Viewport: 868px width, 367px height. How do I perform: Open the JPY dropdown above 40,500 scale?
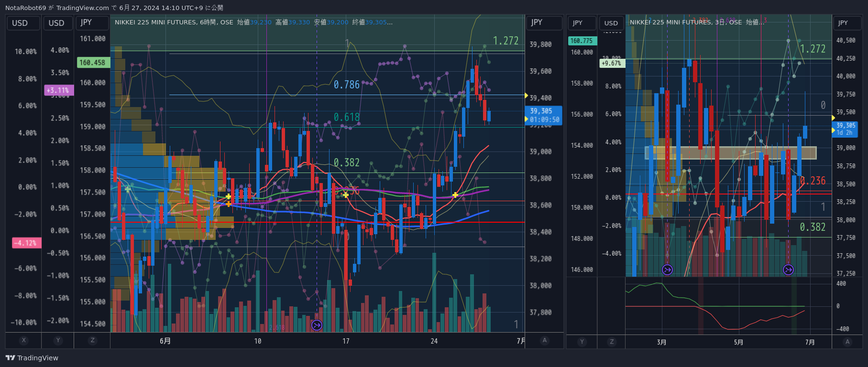click(847, 23)
